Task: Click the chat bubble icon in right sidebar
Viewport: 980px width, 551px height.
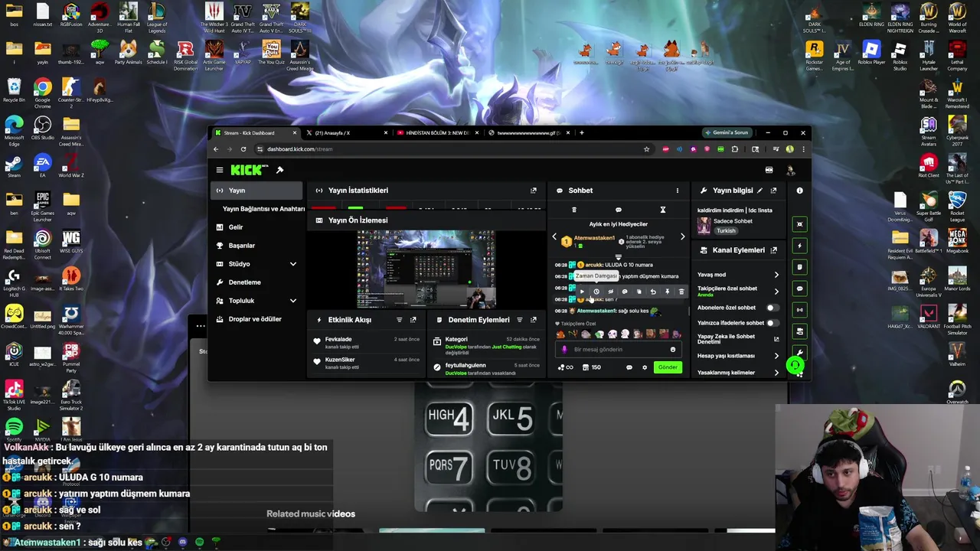Action: point(799,289)
